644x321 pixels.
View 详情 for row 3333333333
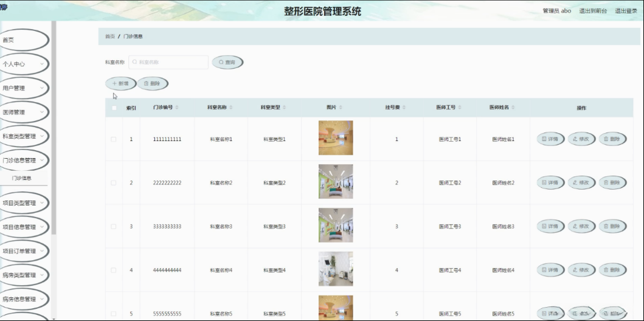(x=550, y=226)
